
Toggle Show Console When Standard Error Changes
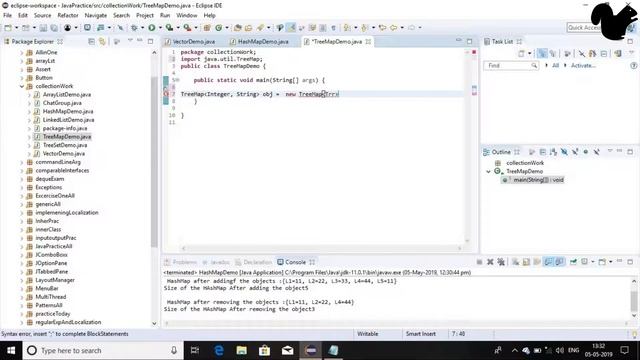(559, 262)
